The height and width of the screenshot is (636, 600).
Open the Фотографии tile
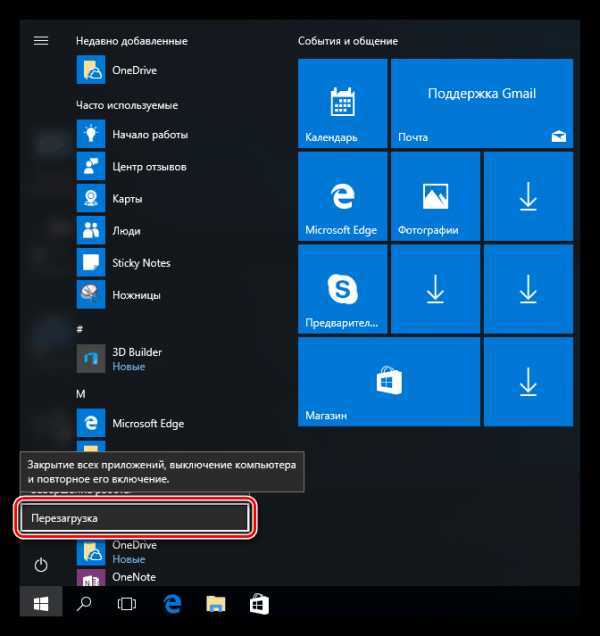(x=435, y=196)
